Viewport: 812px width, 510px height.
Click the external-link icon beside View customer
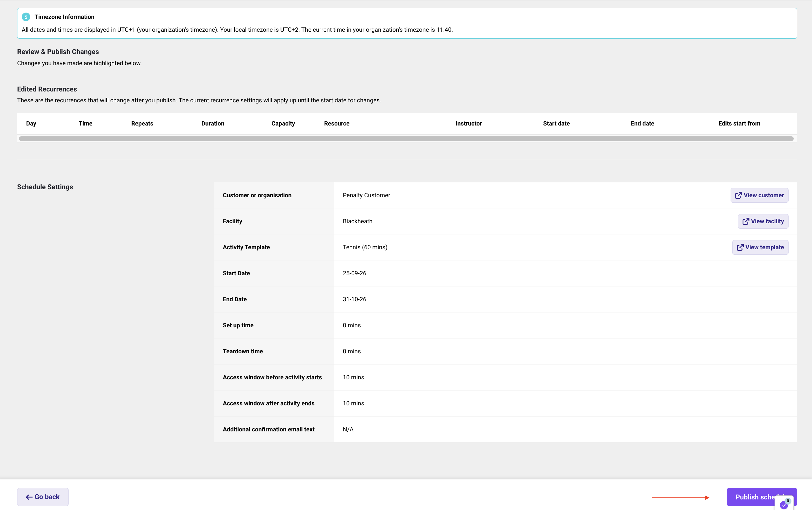point(738,195)
